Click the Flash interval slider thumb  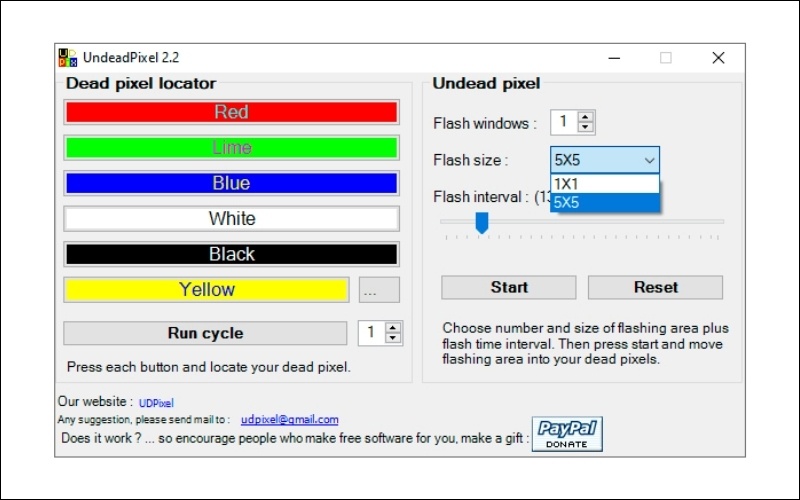pos(481,222)
